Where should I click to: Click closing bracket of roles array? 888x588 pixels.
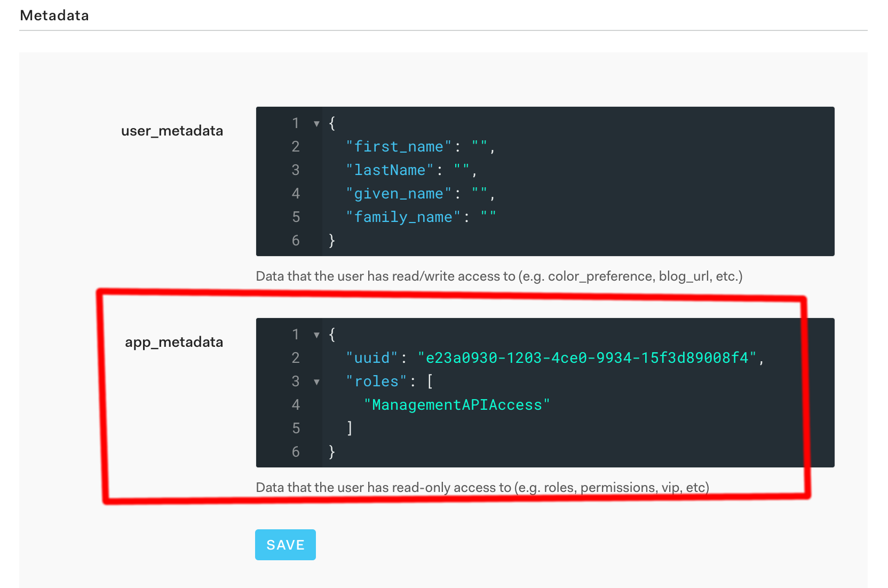tap(350, 428)
